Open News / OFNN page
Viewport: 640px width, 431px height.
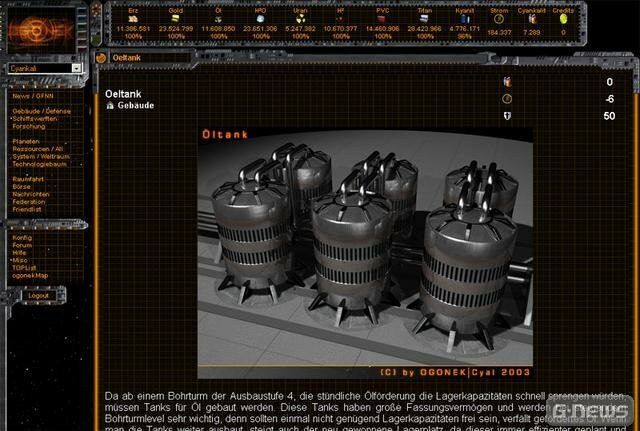[33, 96]
